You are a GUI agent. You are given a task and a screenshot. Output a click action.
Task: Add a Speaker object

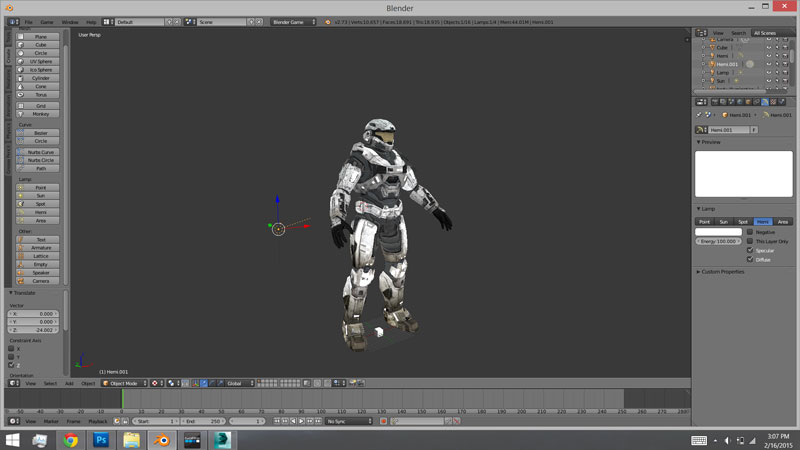pyautogui.click(x=38, y=272)
